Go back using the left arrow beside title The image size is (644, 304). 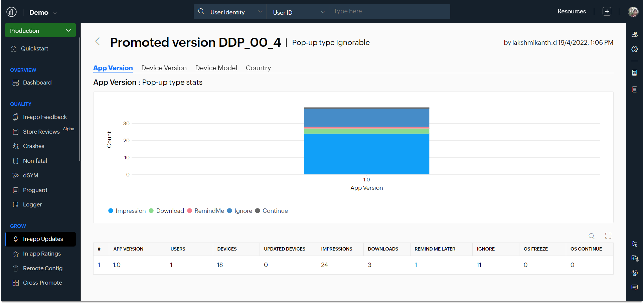click(x=98, y=41)
